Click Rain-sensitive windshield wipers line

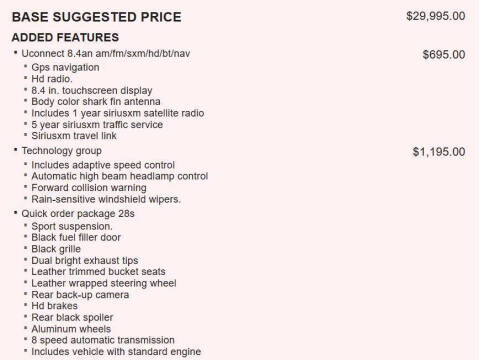[x=106, y=199]
